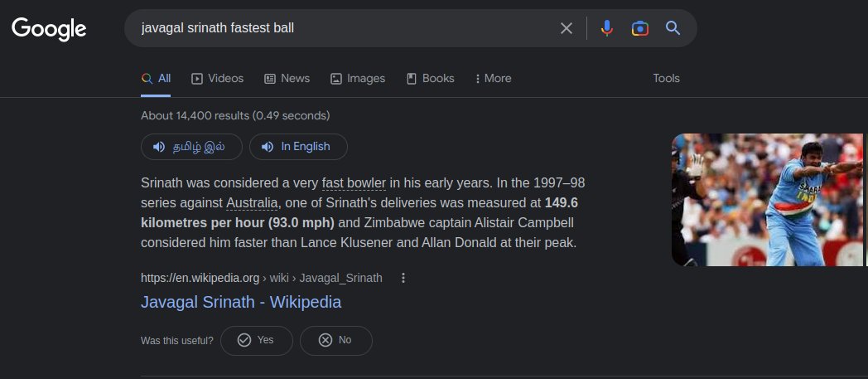Switch to the News tab

pyautogui.click(x=287, y=79)
